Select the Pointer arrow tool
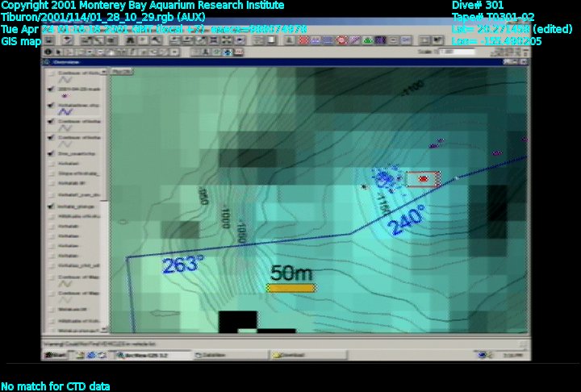Screen dimensions: 581x392 59,52
